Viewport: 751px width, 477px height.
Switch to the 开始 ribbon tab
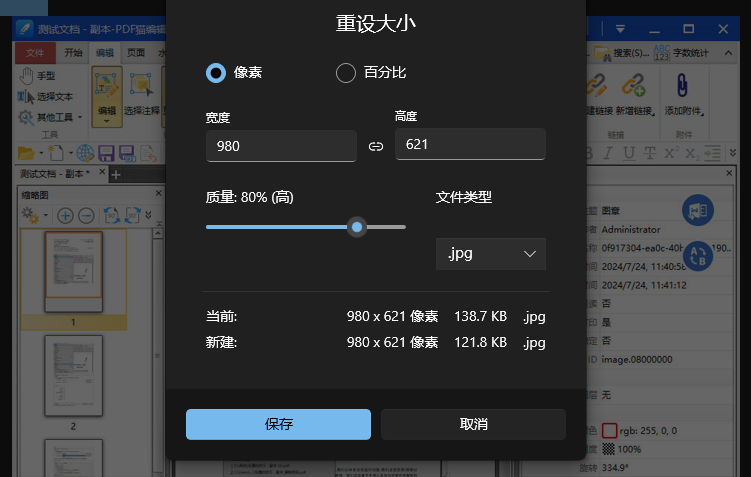[x=74, y=53]
